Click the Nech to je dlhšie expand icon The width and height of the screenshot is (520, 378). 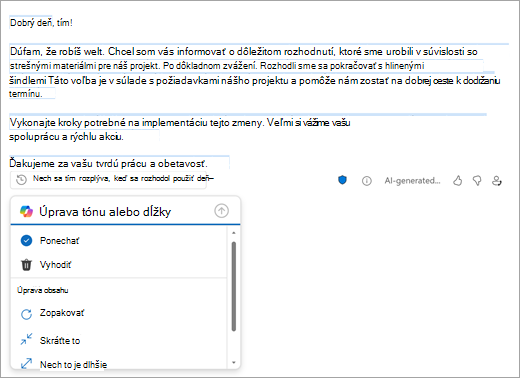point(26,363)
